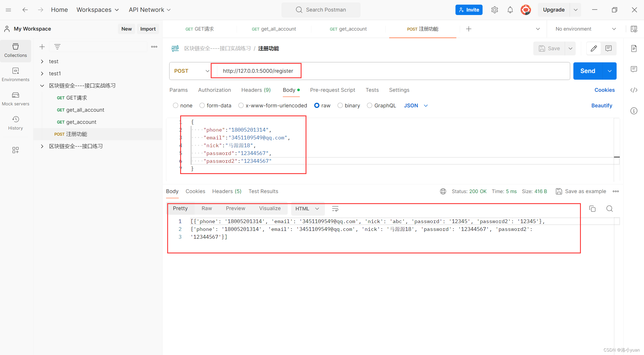
Task: Select the GraphQL body type
Action: [x=370, y=106]
